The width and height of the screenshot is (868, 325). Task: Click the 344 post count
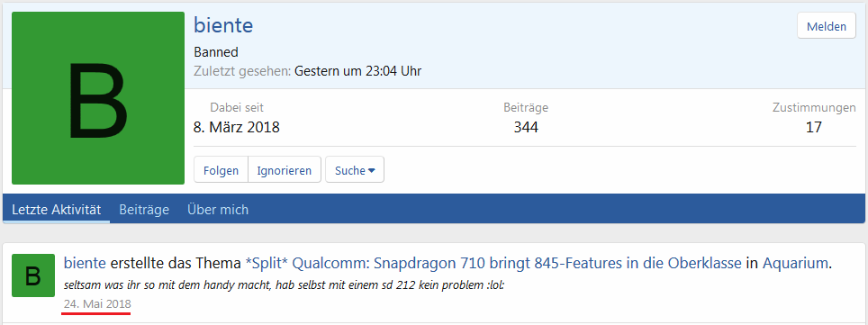526,128
